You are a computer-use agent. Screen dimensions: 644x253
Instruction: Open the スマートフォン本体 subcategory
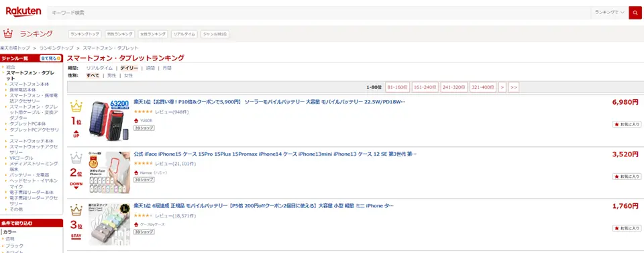click(29, 84)
